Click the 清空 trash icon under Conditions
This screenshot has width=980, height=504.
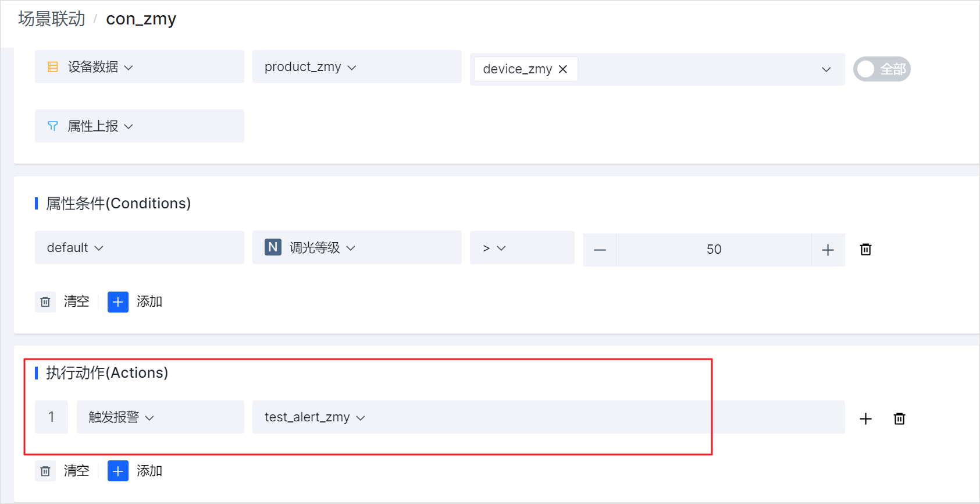[45, 302]
